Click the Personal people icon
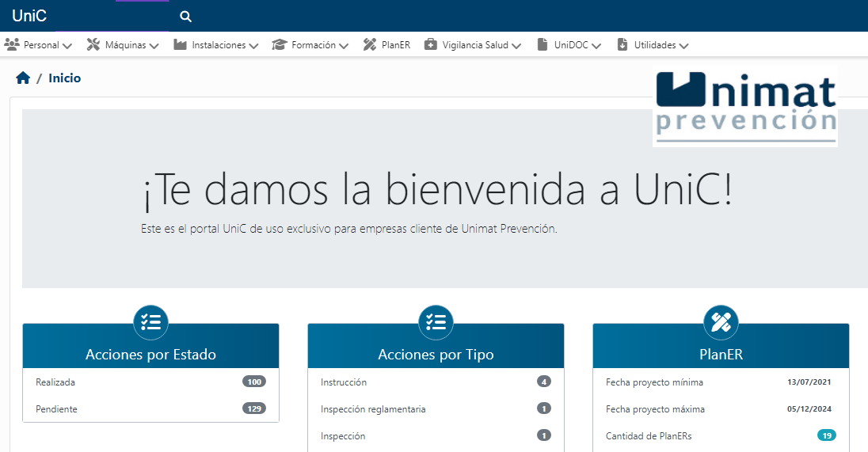The height and width of the screenshot is (452, 868). [x=12, y=44]
